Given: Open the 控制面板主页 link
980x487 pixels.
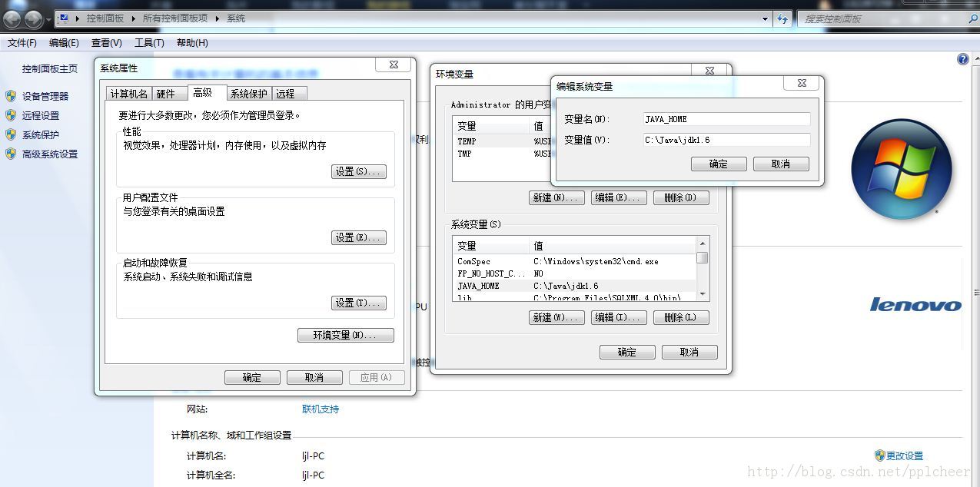Looking at the screenshot, I should [50, 68].
